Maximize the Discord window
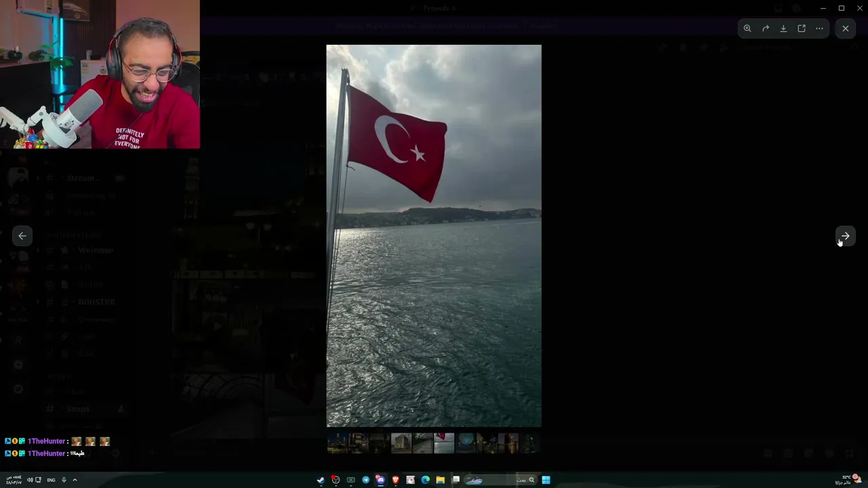 pyautogui.click(x=842, y=8)
